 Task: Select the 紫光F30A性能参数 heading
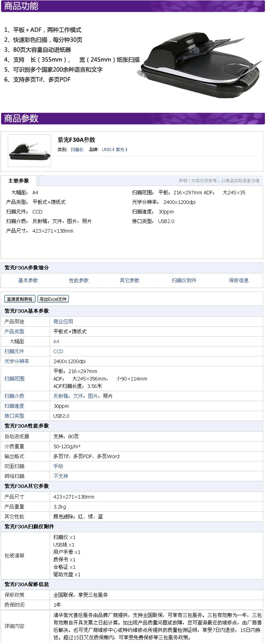pos(27,426)
